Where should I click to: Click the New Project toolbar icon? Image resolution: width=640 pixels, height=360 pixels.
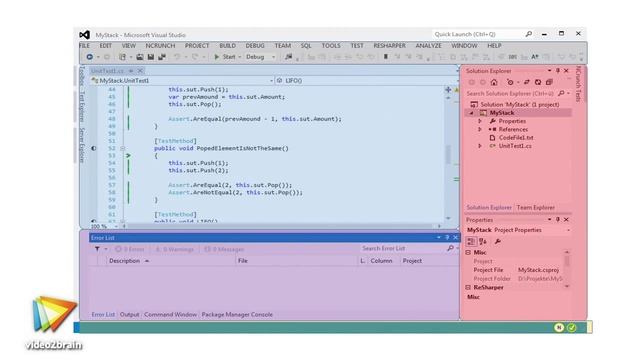click(122, 57)
